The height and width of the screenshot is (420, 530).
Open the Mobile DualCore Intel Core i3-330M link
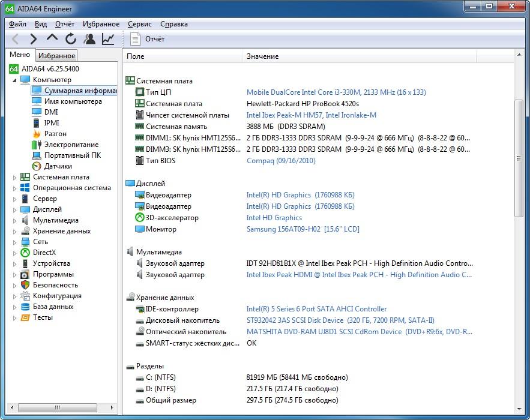pyautogui.click(x=336, y=92)
